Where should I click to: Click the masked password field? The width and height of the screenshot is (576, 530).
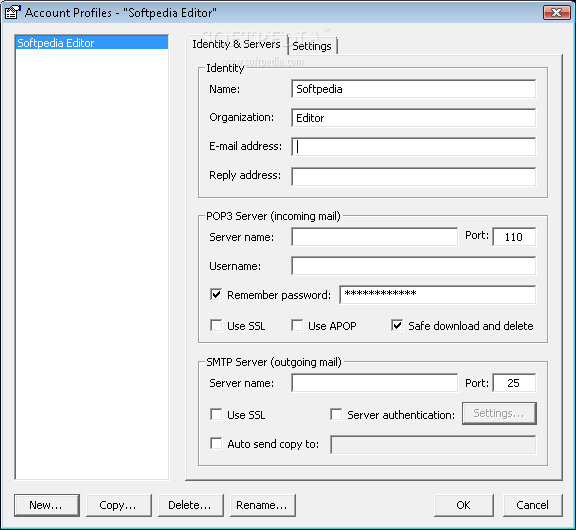click(x=438, y=295)
